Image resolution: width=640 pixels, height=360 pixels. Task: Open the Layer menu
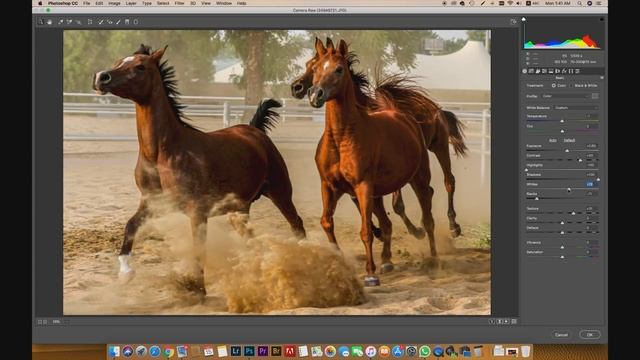point(131,3)
